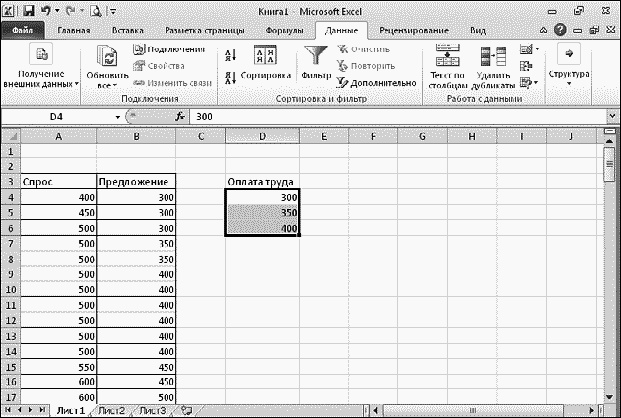Switch to sheet tab Лист2
The height and width of the screenshot is (418, 621).
tap(111, 410)
